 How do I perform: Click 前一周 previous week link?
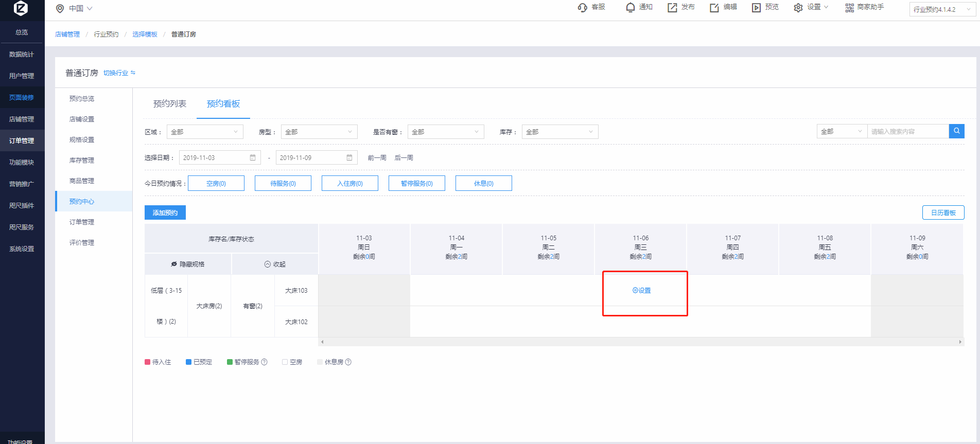click(377, 158)
